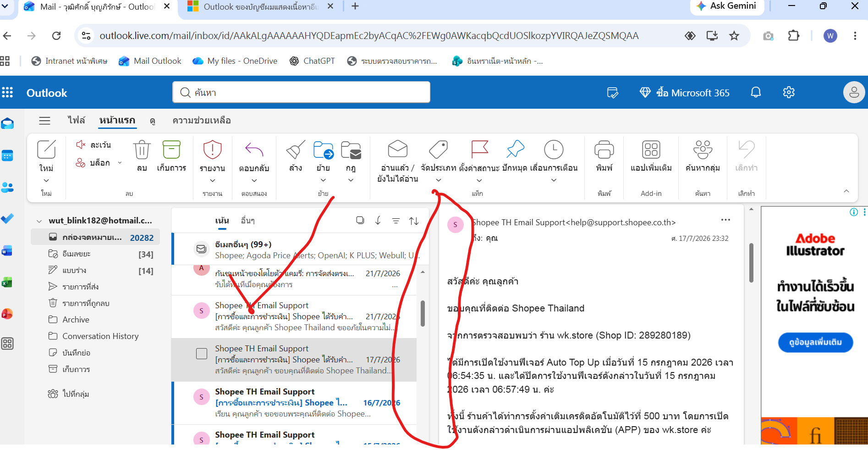This screenshot has height=450, width=868.
Task: Expand the Rules dropdown arrow
Action: (351, 180)
